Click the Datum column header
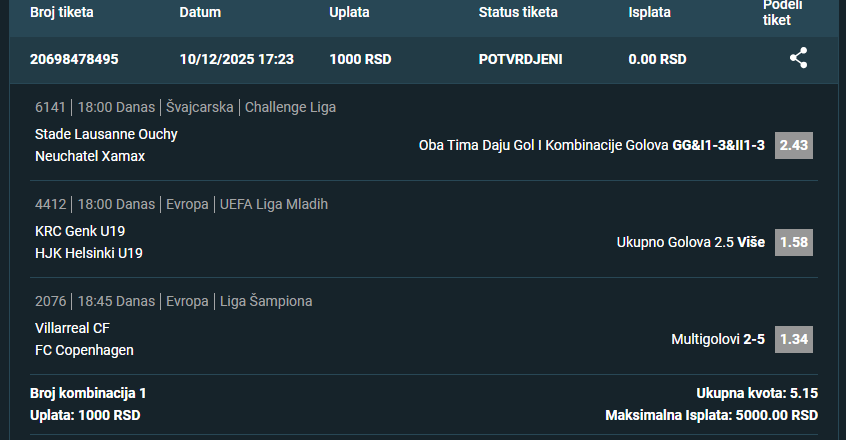The width and height of the screenshot is (846, 440). (x=200, y=13)
